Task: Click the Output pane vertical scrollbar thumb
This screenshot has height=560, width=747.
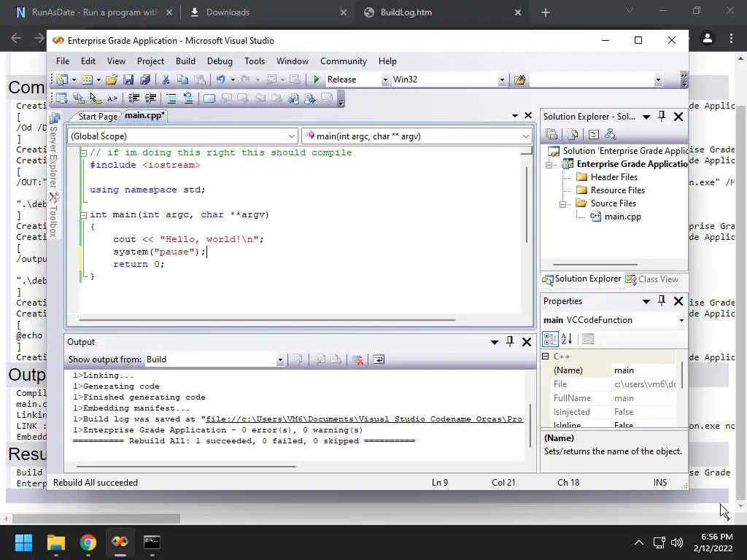Action: point(530,426)
